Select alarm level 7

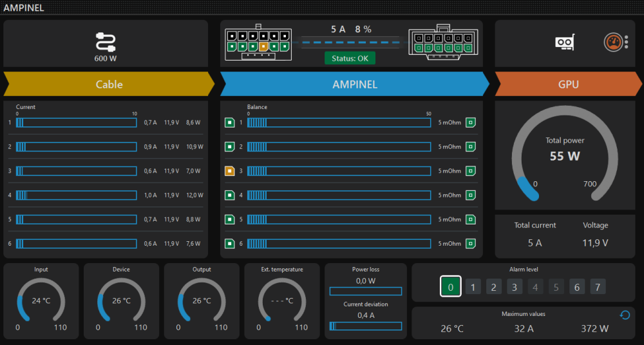(598, 287)
